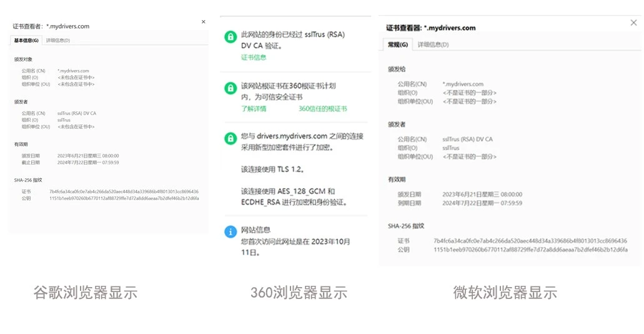Click the 网站信息 heading in 360 panel
644x334 pixels.
[255, 230]
